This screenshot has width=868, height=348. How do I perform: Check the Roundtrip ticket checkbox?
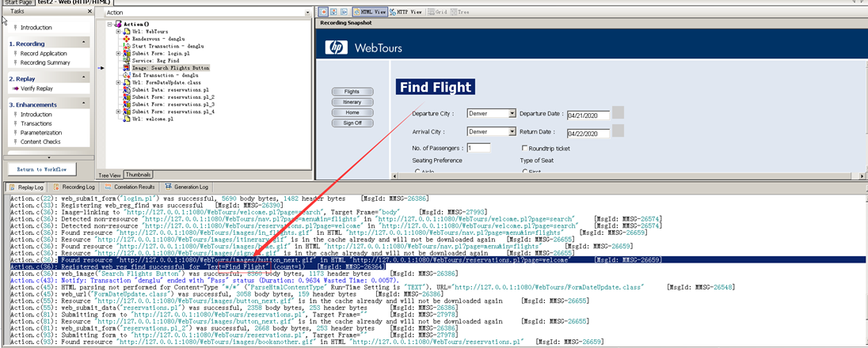[525, 148]
